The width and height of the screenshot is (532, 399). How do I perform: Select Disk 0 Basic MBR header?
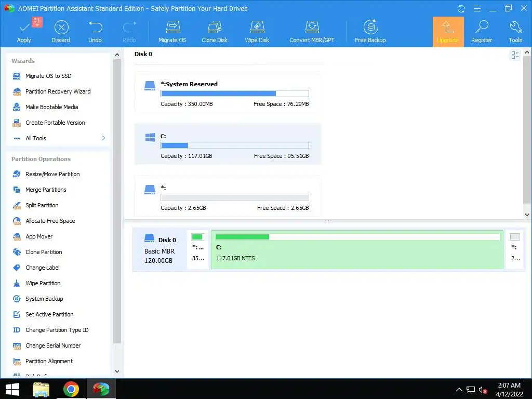[160, 250]
